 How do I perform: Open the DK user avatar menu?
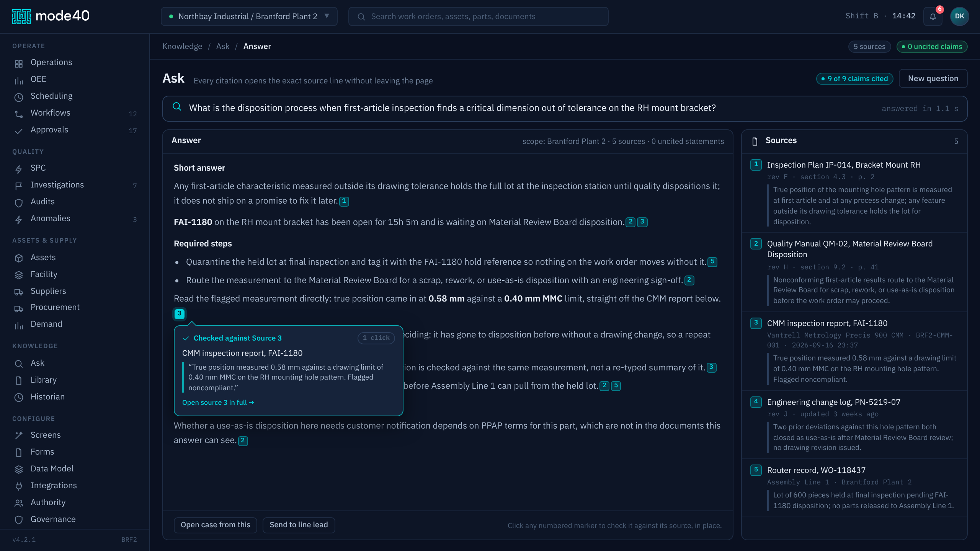[959, 16]
